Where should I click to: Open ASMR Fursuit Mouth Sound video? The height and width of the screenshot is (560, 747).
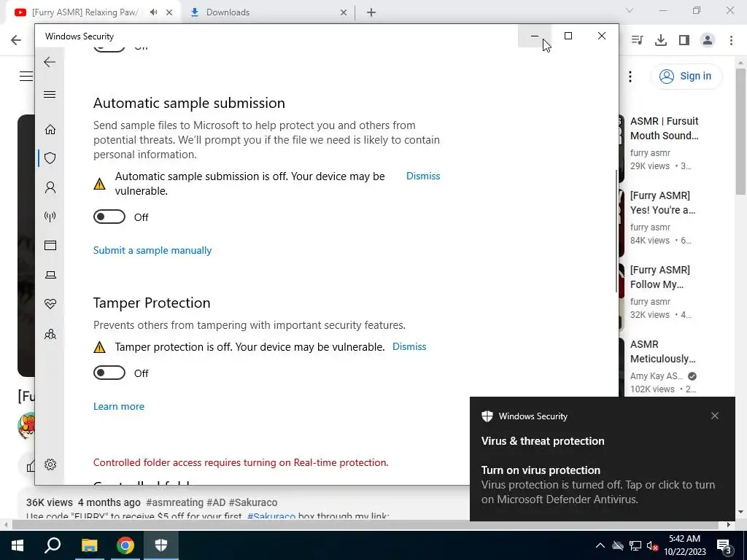[664, 128]
